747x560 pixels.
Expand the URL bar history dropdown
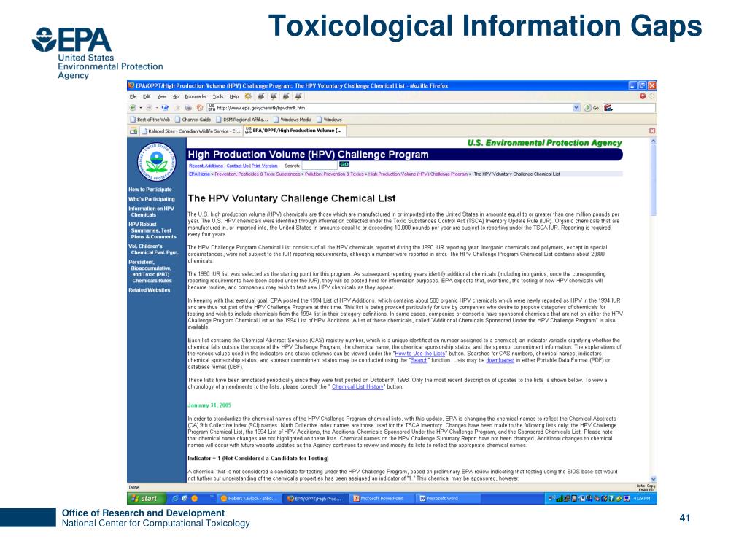point(576,108)
